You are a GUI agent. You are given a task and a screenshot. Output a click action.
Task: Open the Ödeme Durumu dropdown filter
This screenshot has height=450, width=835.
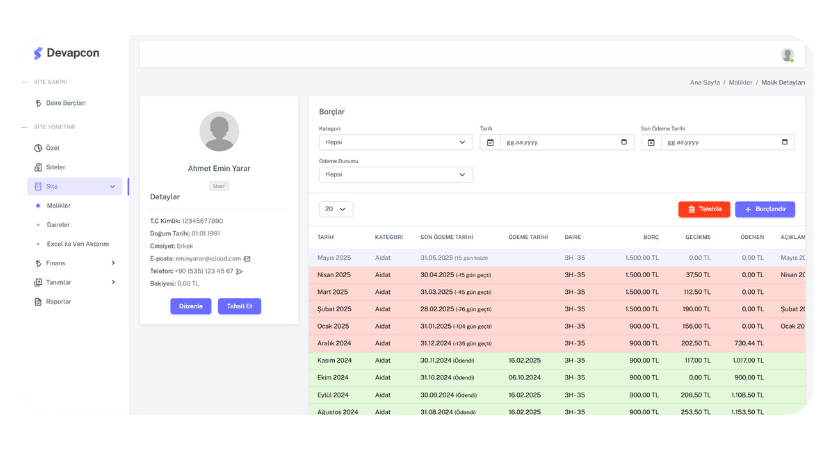point(395,174)
